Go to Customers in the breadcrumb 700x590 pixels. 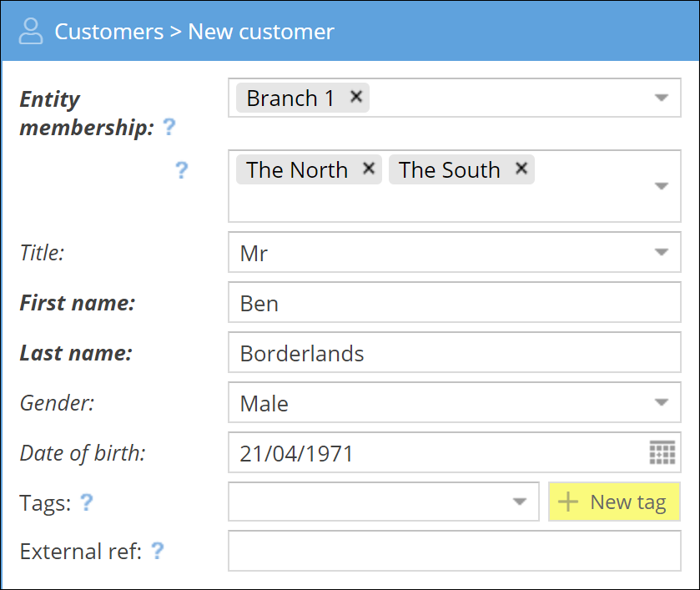[x=108, y=32]
